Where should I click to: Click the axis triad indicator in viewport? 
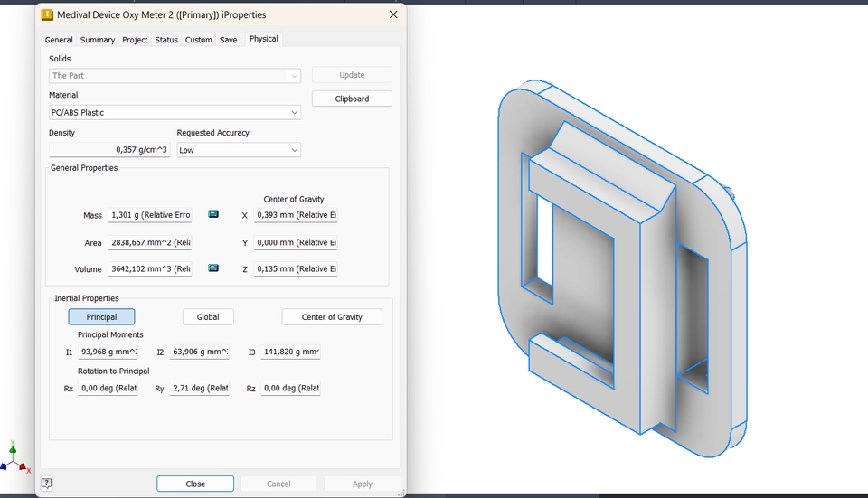coord(15,457)
